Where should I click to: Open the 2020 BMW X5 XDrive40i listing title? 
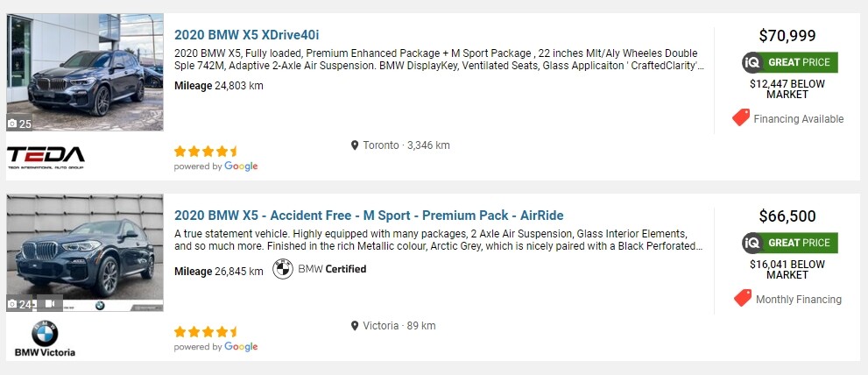[247, 35]
